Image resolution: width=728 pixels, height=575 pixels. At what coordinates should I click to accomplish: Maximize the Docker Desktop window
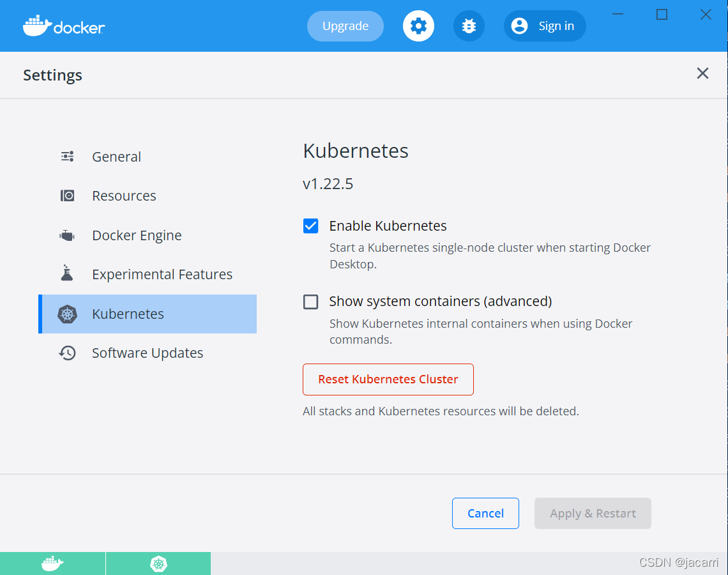[x=662, y=15]
